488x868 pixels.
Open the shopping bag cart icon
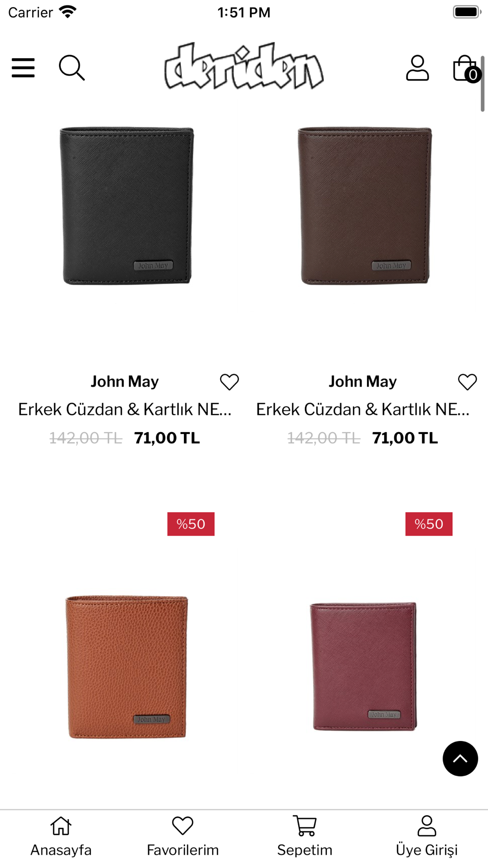click(466, 68)
